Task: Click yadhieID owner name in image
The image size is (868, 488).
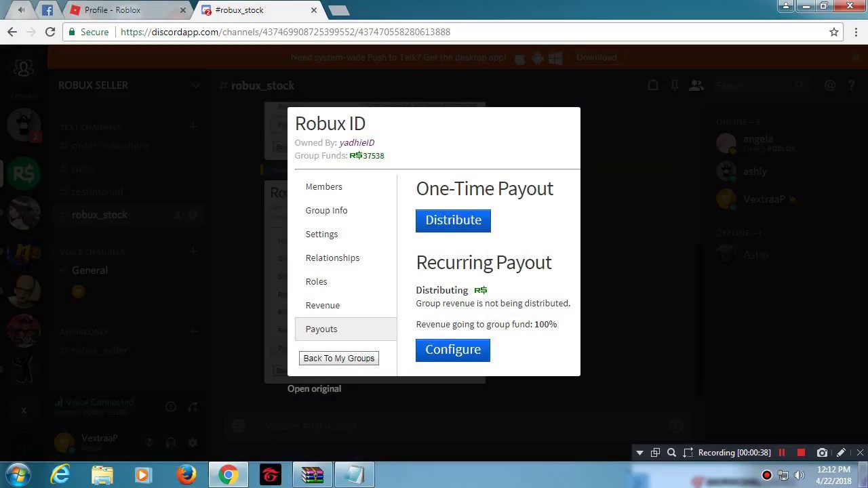Action: pos(357,142)
